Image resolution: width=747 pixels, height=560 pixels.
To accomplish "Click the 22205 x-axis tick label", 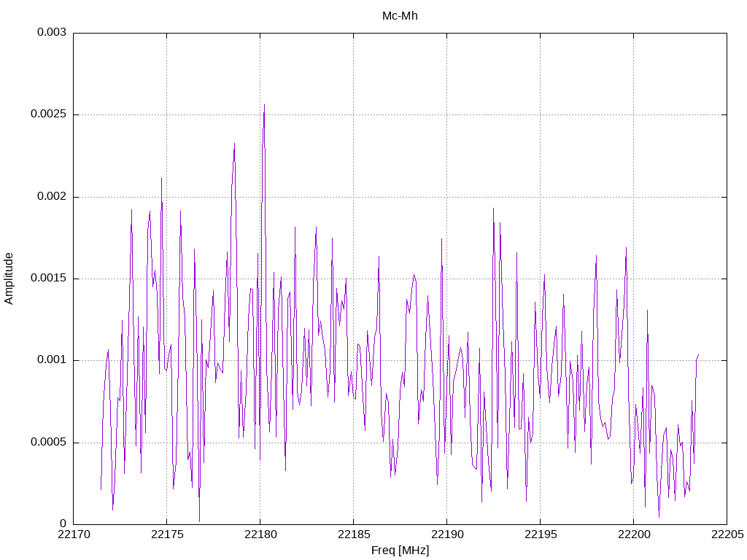I will [727, 534].
